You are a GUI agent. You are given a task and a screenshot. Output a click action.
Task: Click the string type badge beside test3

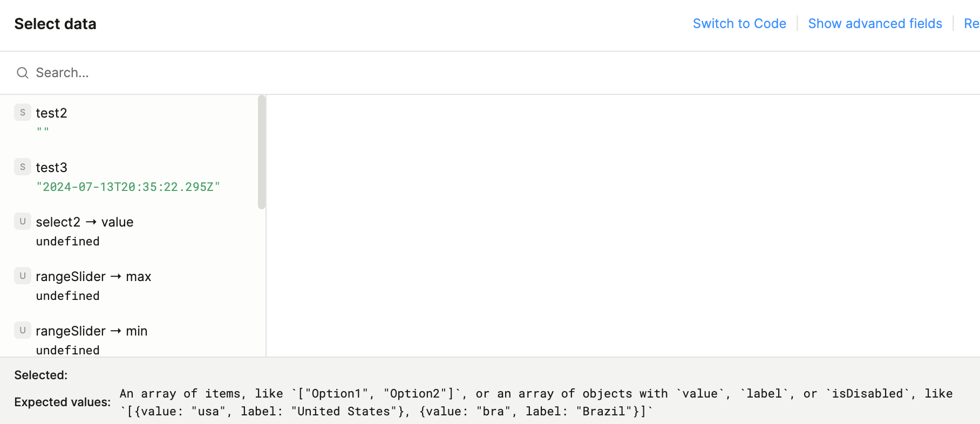(x=23, y=167)
